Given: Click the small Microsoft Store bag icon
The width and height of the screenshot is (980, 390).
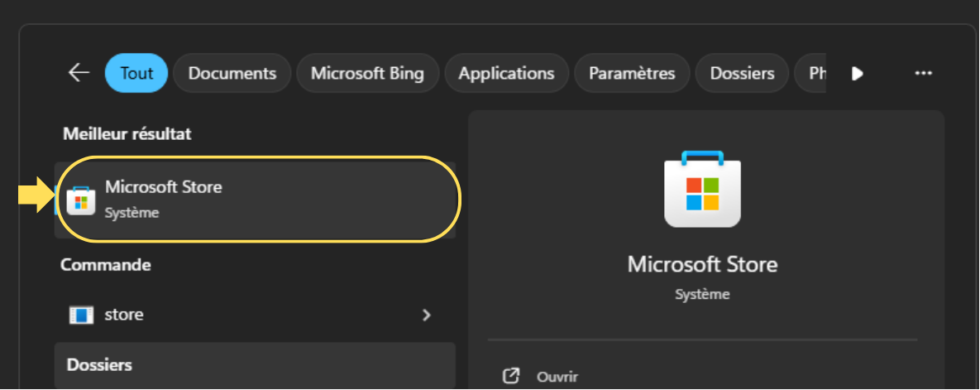Looking at the screenshot, I should (80, 200).
